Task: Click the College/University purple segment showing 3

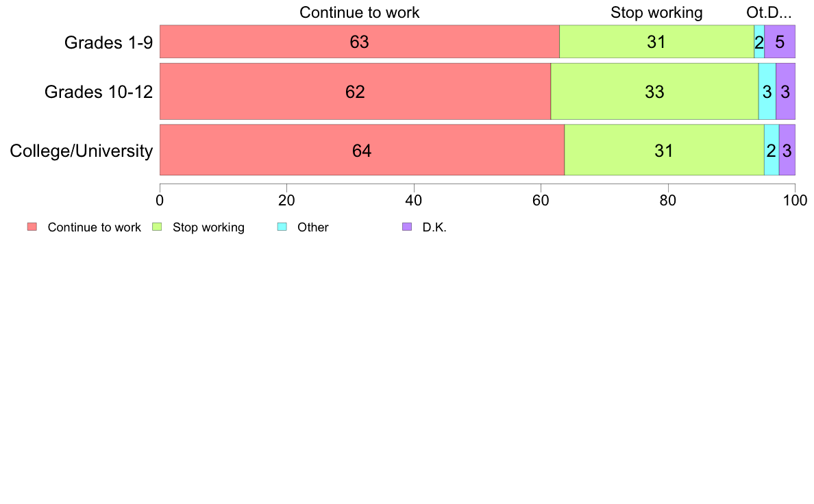Action: [x=787, y=150]
